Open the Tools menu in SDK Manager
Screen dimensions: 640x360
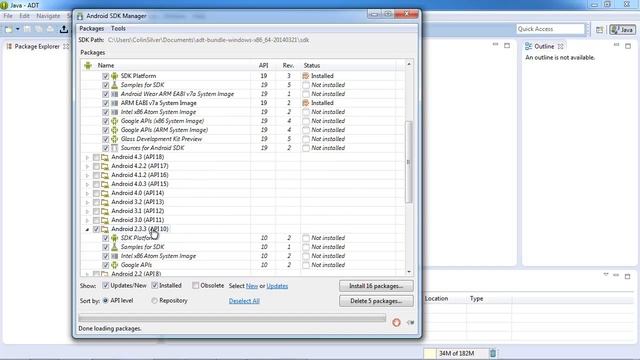(118, 29)
